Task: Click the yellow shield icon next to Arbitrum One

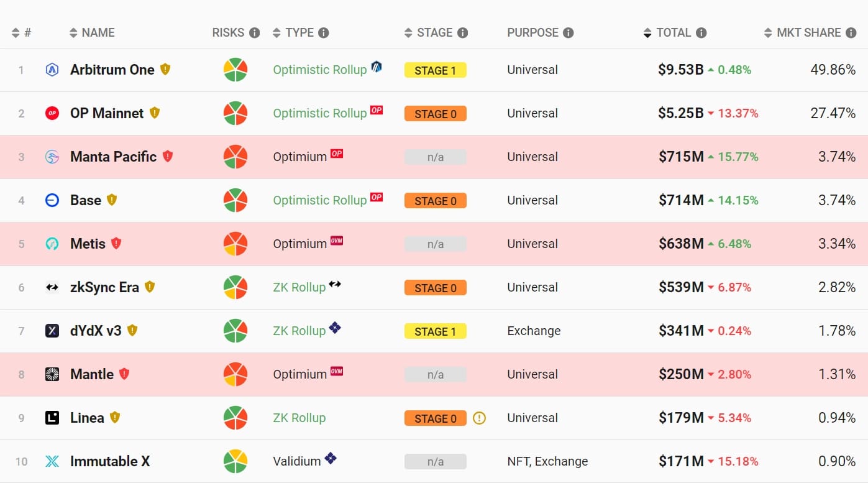Action: click(x=165, y=70)
